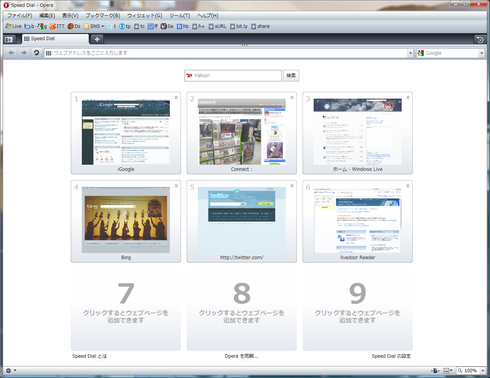This screenshot has width=490, height=378.
Task: Open the 'tp' bookmark
Action: pos(125,26)
